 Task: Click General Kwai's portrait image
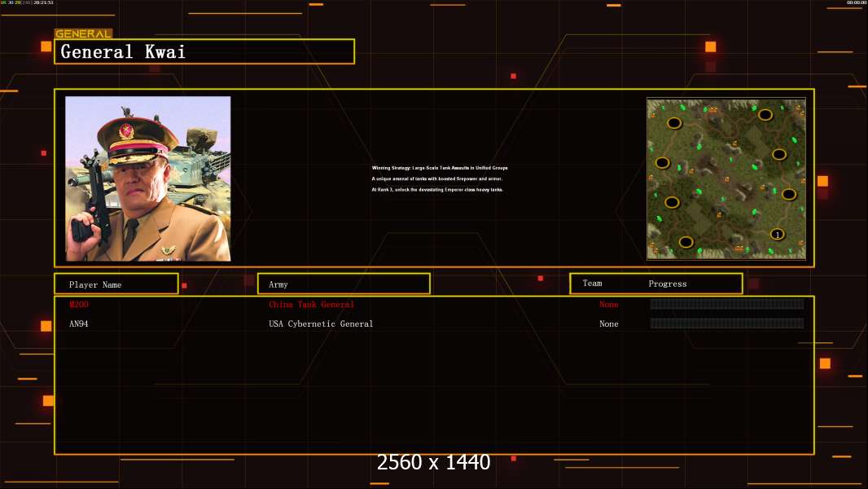coord(148,178)
